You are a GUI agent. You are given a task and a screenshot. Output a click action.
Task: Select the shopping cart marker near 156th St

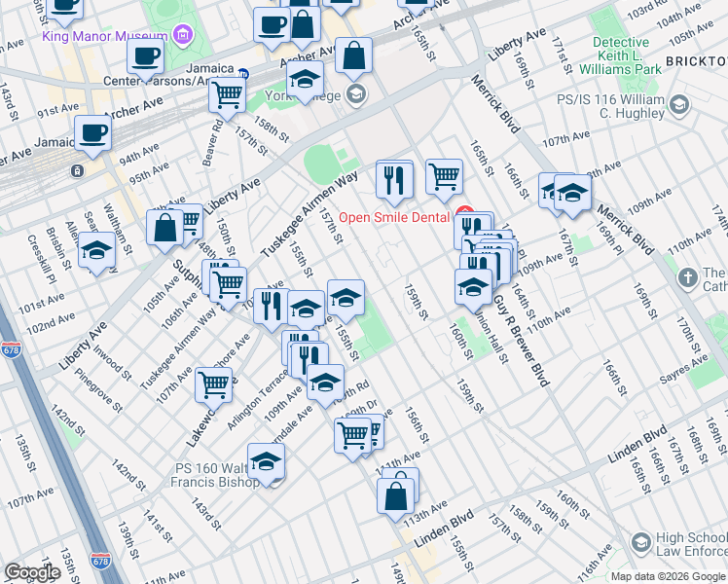pyautogui.click(x=353, y=439)
